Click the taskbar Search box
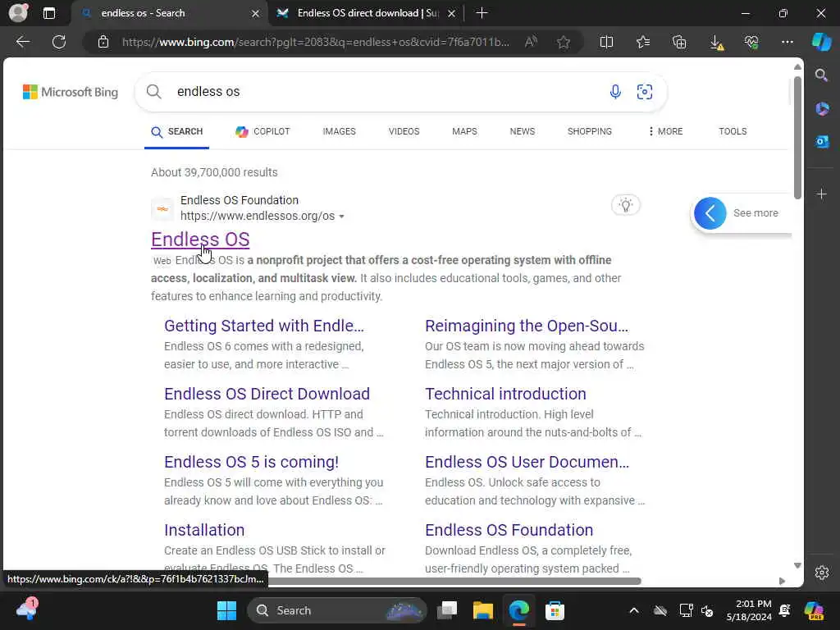The width and height of the screenshot is (840, 630). (x=337, y=610)
